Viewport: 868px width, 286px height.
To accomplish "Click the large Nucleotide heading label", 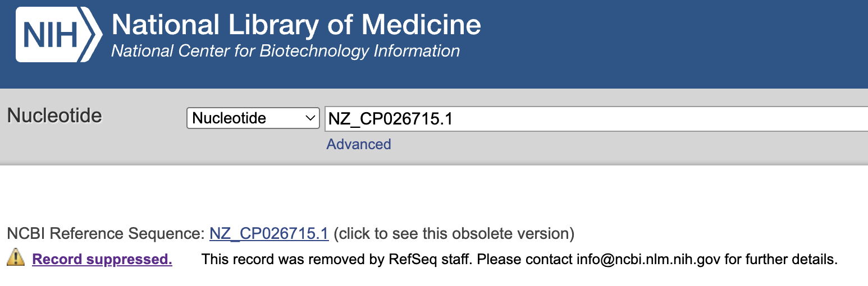I will click(x=54, y=116).
